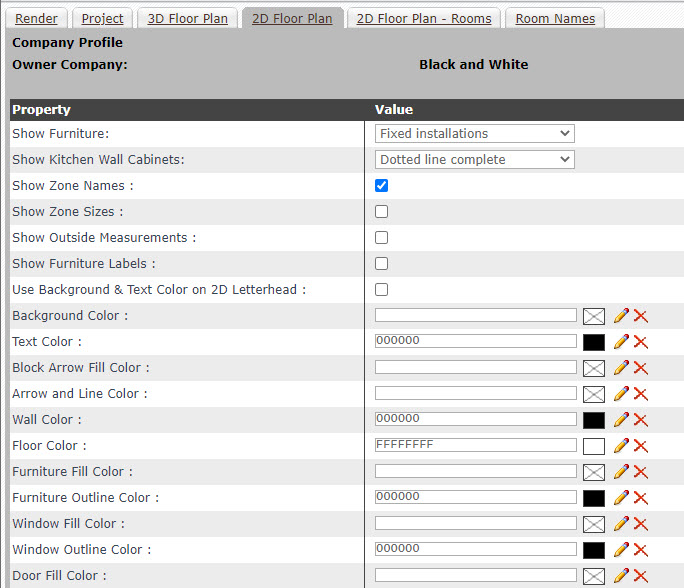Edit Window Outline Color pencil icon

[x=621, y=550]
